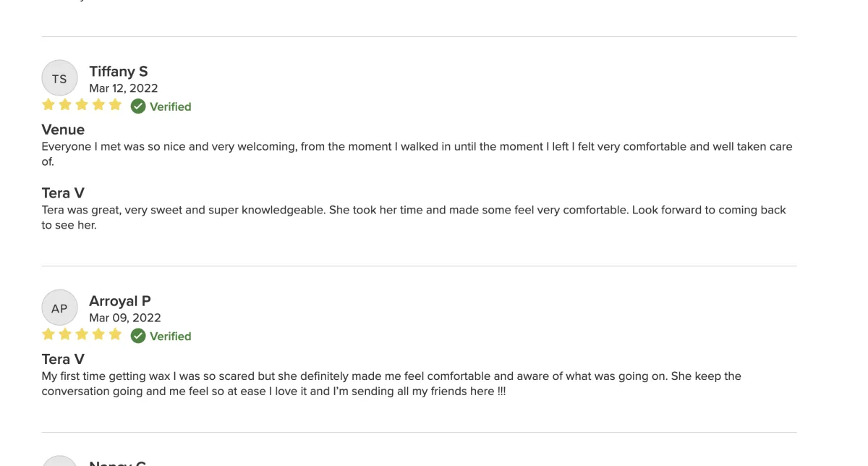Click the third star in Arroyal P's rating

click(82, 334)
